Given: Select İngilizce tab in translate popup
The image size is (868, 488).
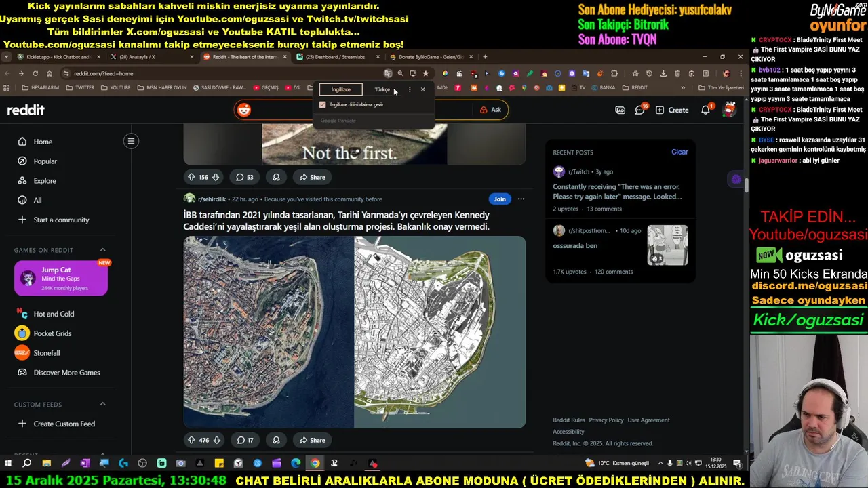Looking at the screenshot, I should point(341,89).
